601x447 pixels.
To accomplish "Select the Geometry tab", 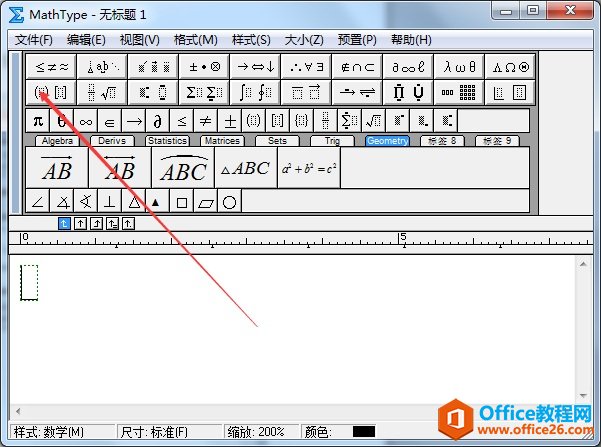I will click(387, 141).
